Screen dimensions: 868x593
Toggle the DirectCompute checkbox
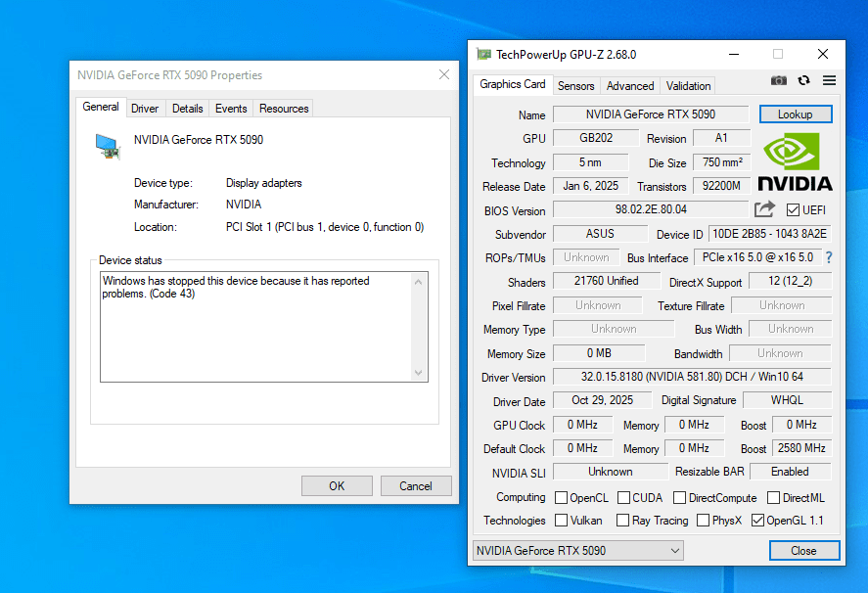coord(679,498)
